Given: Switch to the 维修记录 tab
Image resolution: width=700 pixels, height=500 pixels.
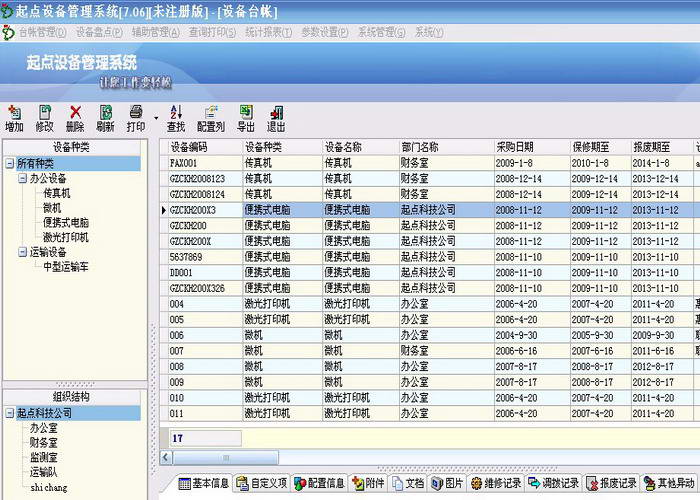Looking at the screenshot, I should click(x=496, y=483).
